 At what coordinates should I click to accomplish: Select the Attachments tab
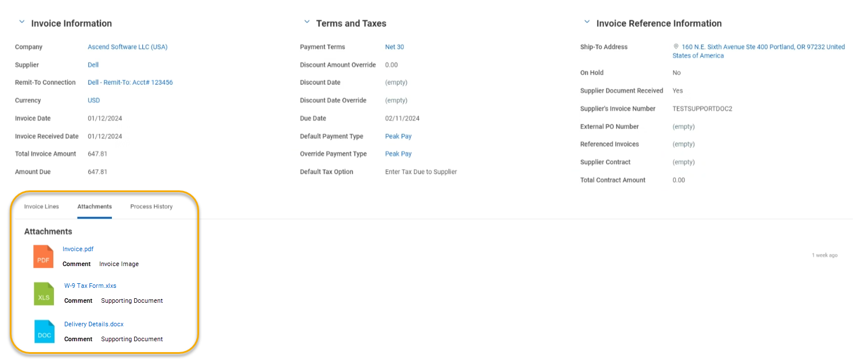point(95,206)
